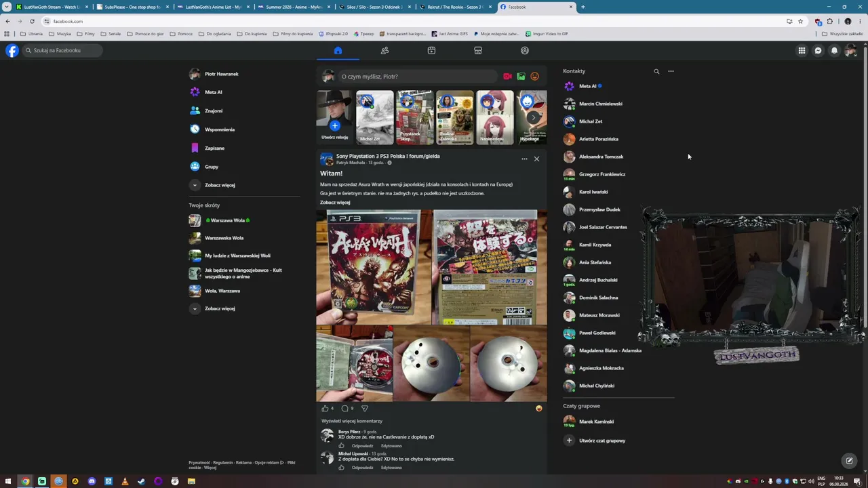Switch to Summer 2026 Anime tab
Image resolution: width=868 pixels, height=488 pixels.
click(x=293, y=7)
